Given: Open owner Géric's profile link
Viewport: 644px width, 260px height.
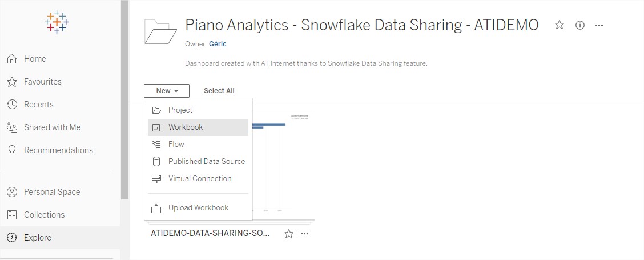Looking at the screenshot, I should coord(218,44).
